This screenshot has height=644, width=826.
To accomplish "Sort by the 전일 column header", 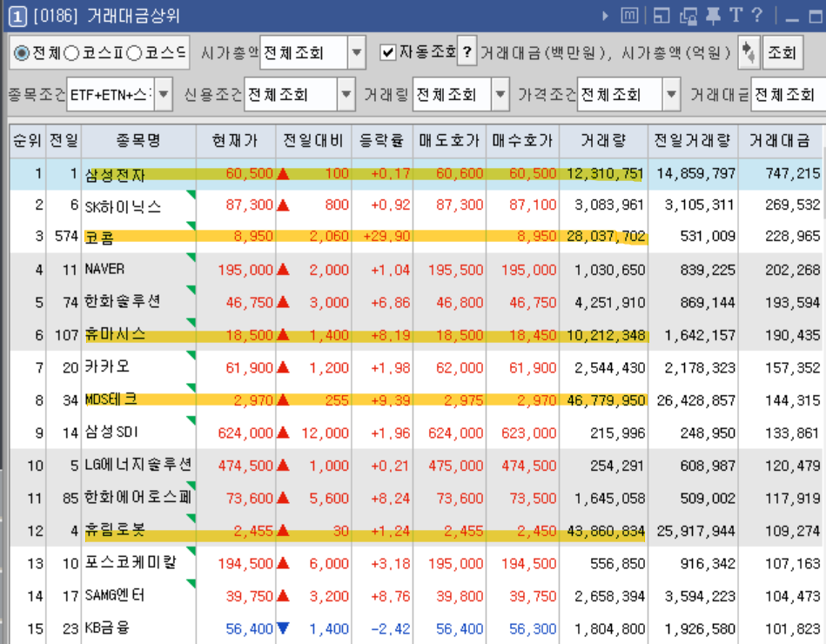I will [x=64, y=141].
